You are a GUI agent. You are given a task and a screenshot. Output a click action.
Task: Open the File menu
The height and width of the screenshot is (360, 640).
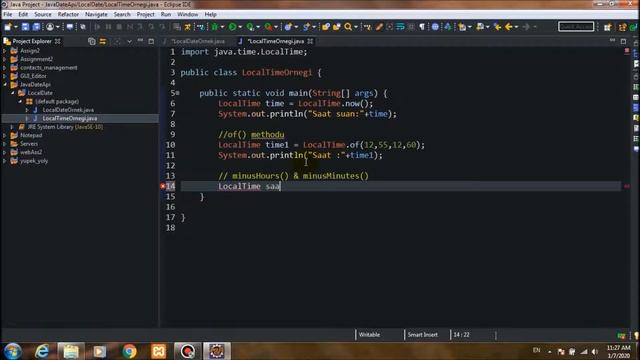click(x=8, y=14)
